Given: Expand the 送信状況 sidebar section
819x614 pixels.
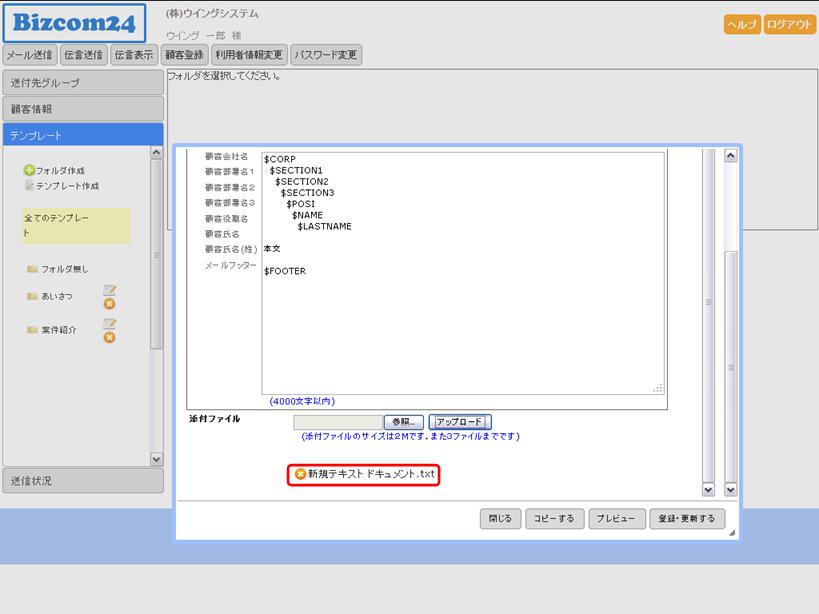Looking at the screenshot, I should pyautogui.click(x=82, y=481).
